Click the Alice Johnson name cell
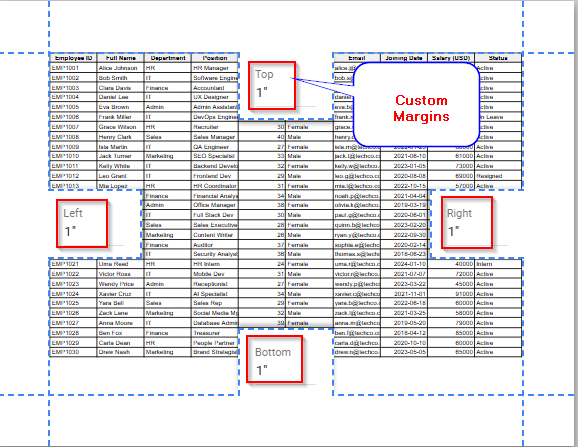Viewport: 578px width, 447px height. (x=121, y=68)
